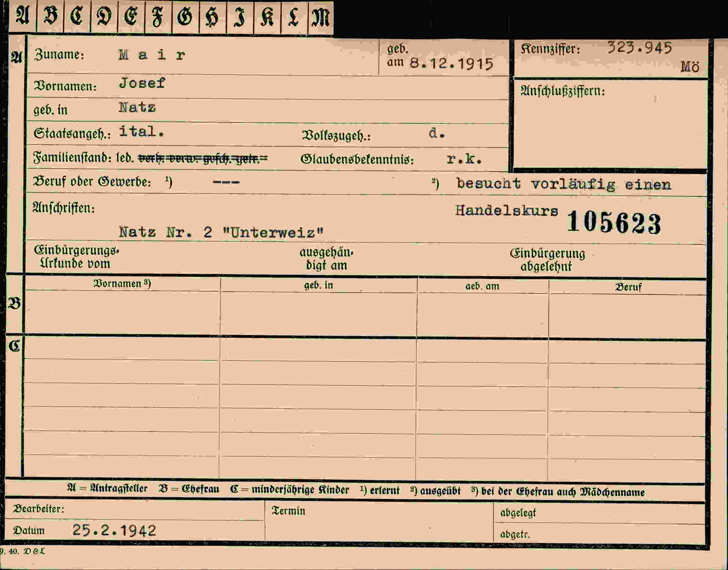Screen dimensions: 728x570
Task: Click the 'abgetr.' field
Action: pos(600,534)
